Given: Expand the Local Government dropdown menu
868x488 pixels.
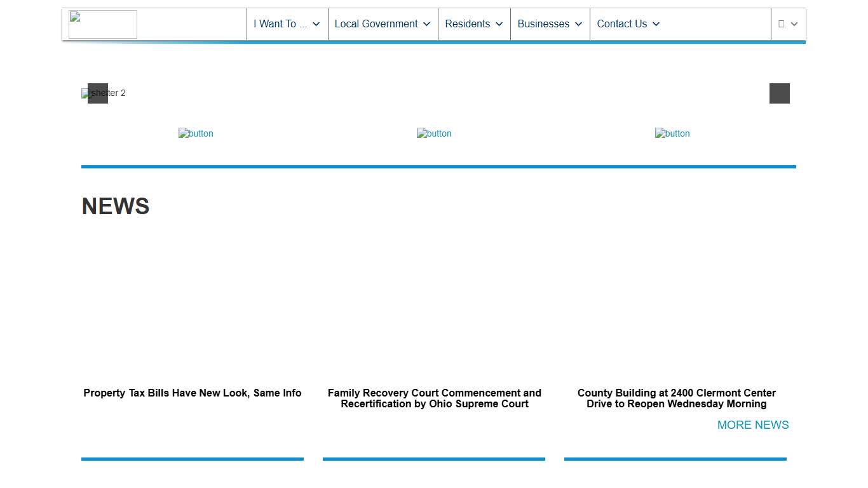Looking at the screenshot, I should (382, 24).
